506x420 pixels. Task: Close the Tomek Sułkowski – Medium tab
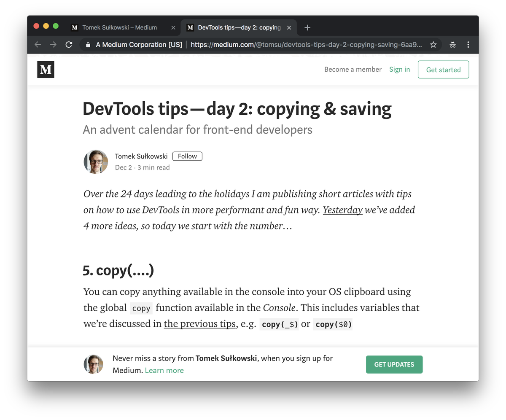pyautogui.click(x=173, y=28)
